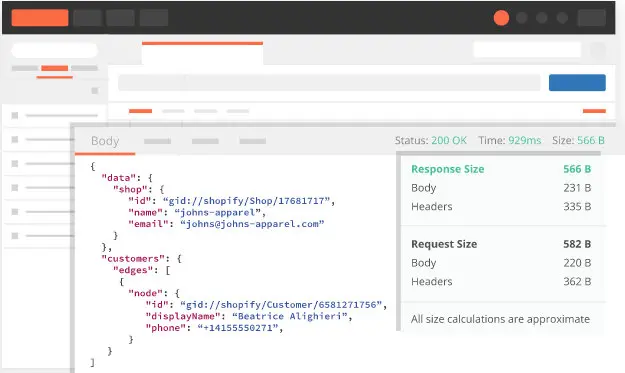Screen dimensions: 625x373
Task: Open the Body response tab
Action: (x=105, y=141)
